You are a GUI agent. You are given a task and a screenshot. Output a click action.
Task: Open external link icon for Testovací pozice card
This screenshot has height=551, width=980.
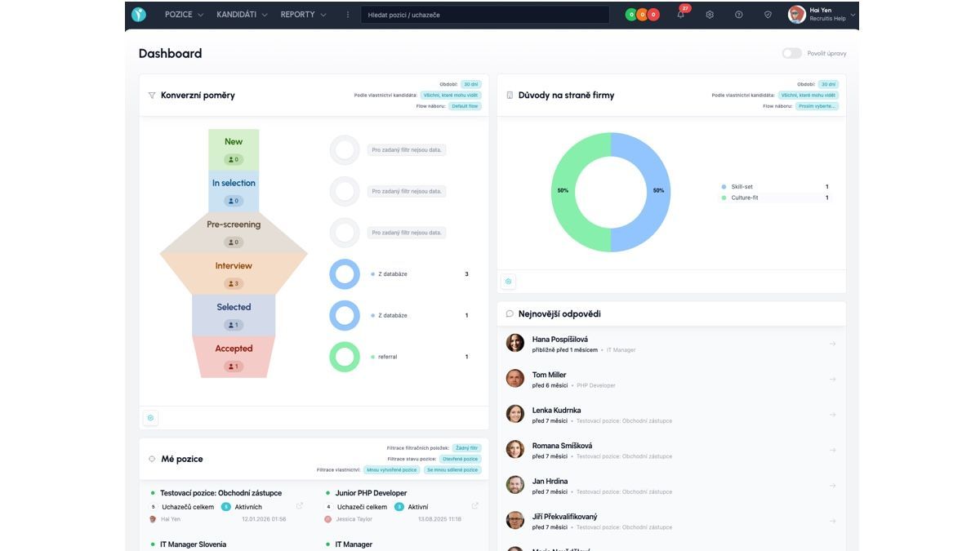(x=300, y=506)
